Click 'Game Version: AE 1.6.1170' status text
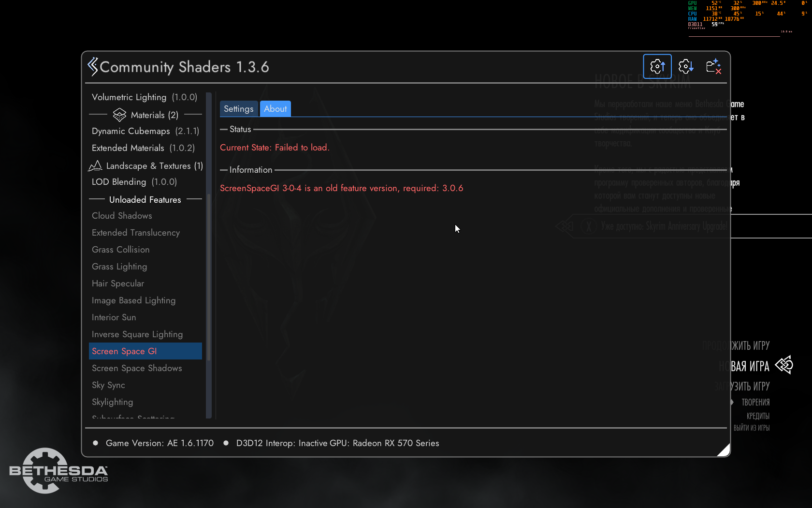Viewport: 812px width, 508px height. point(159,443)
